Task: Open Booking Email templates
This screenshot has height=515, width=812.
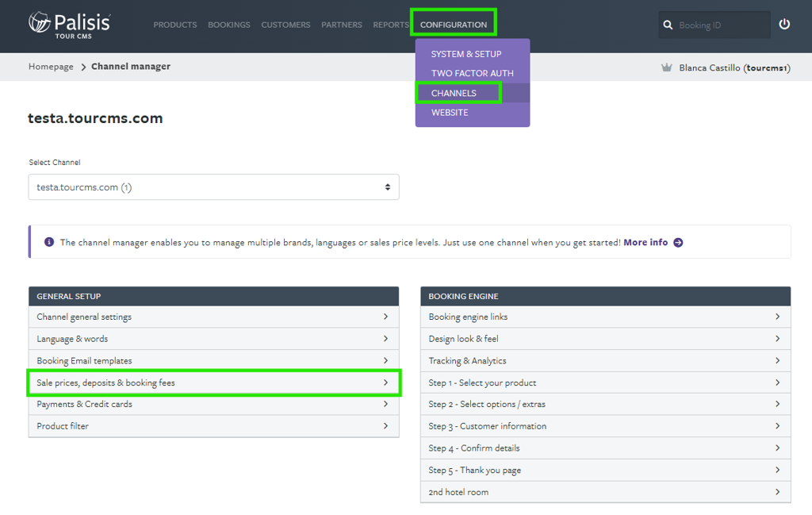Action: click(213, 360)
